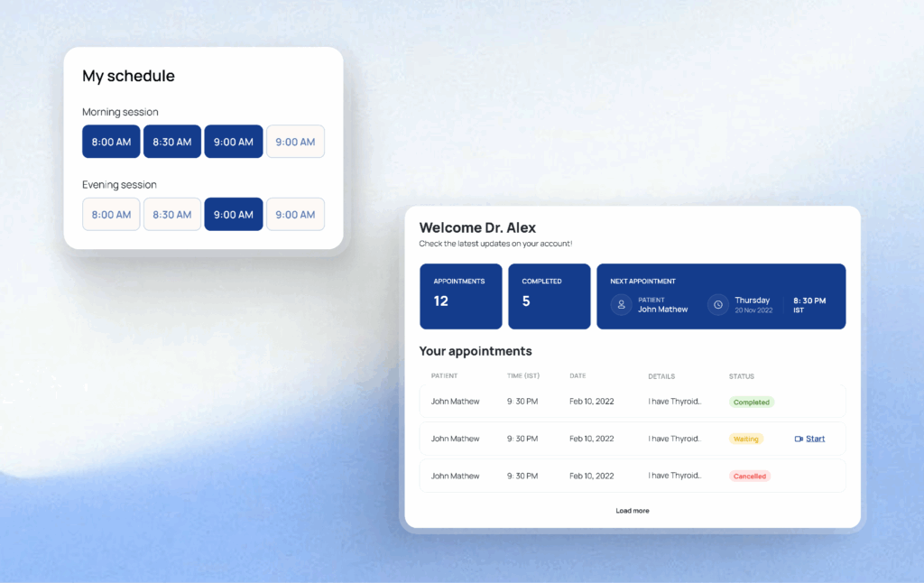This screenshot has width=924, height=583.
Task: Open the Next Appointment card
Action: click(721, 296)
